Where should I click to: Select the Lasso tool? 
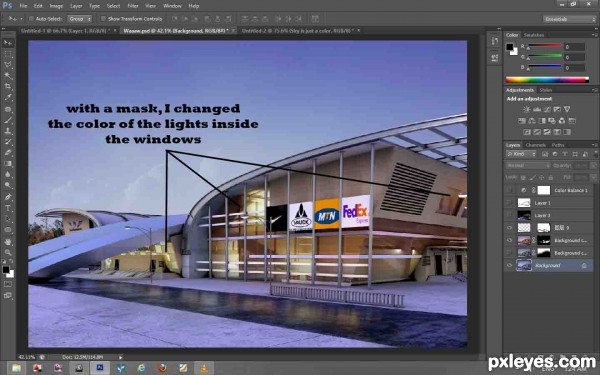tap(8, 65)
